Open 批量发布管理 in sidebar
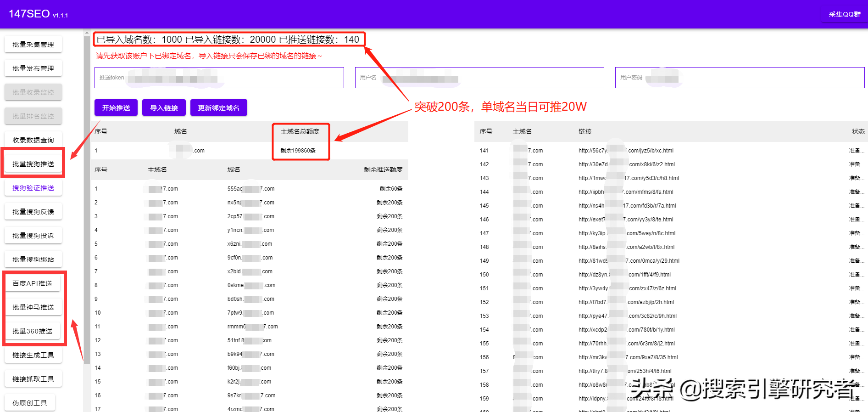The height and width of the screenshot is (412, 868). [x=33, y=68]
